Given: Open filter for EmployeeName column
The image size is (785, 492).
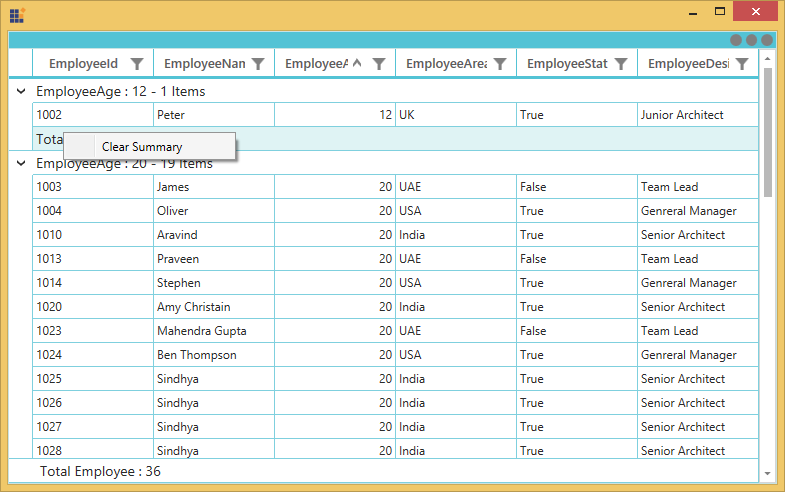Looking at the screenshot, I should tap(258, 64).
